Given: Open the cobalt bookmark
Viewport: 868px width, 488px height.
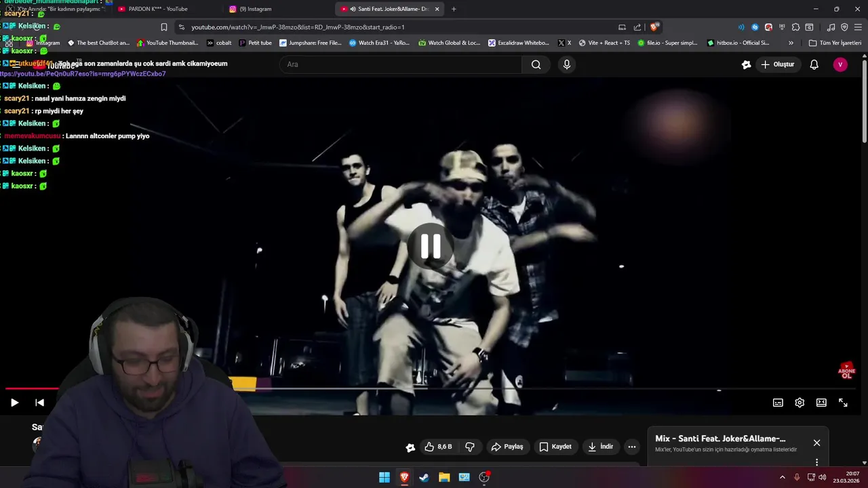Looking at the screenshot, I should [x=219, y=43].
